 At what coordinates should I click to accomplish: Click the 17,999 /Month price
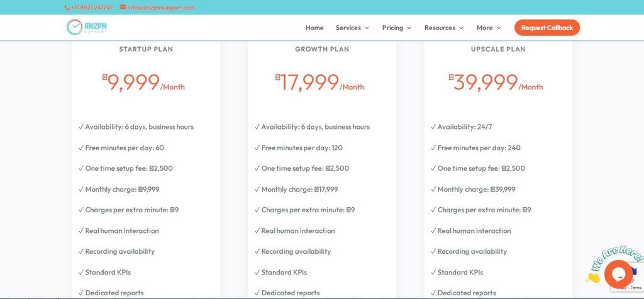coord(319,82)
